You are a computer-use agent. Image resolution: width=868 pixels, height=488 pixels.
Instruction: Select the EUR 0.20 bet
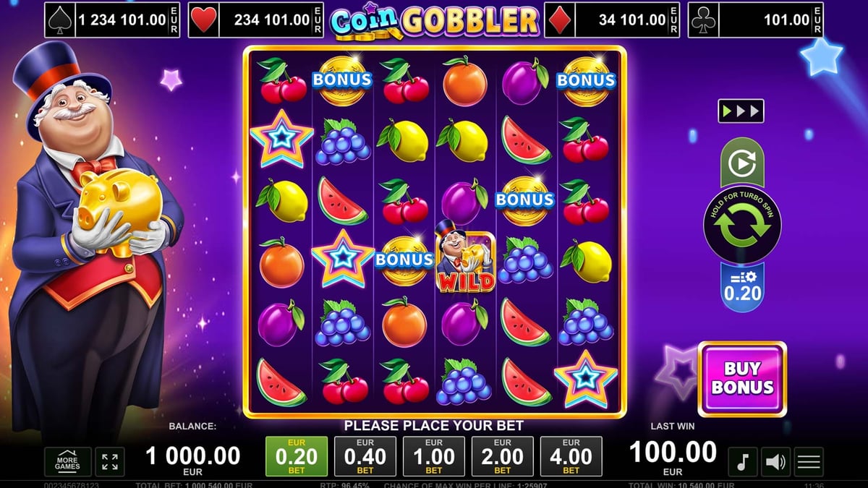coord(297,456)
